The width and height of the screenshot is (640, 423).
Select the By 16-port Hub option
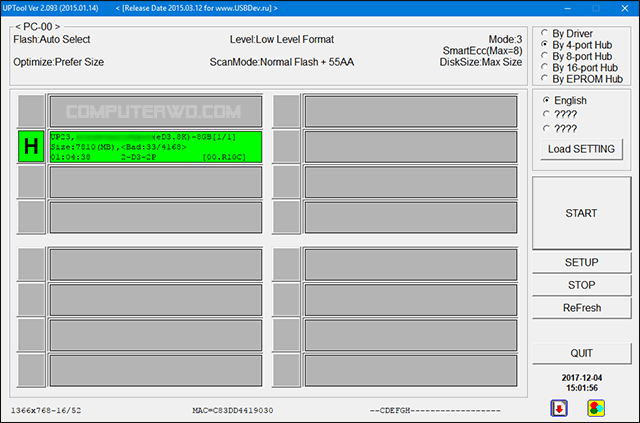click(x=580, y=68)
